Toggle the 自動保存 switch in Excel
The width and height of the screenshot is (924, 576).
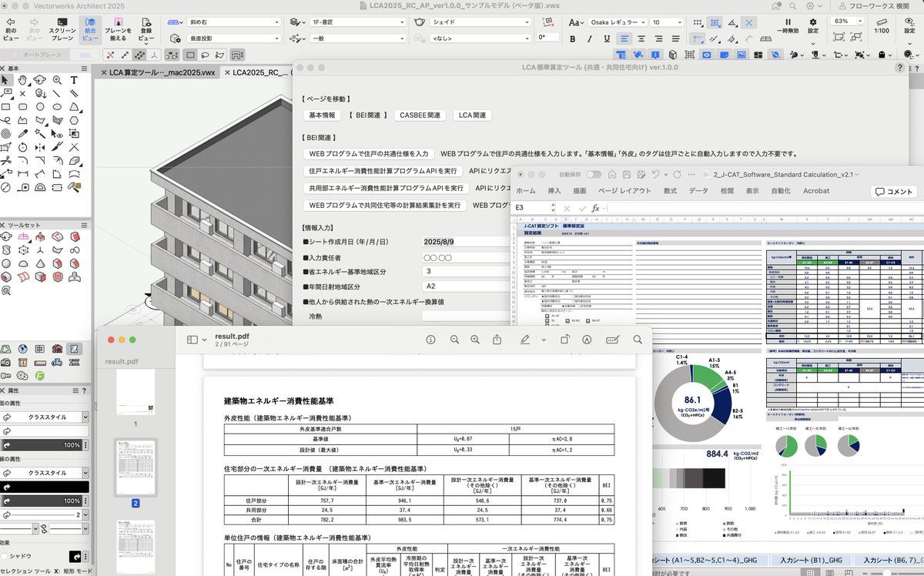pyautogui.click(x=594, y=175)
